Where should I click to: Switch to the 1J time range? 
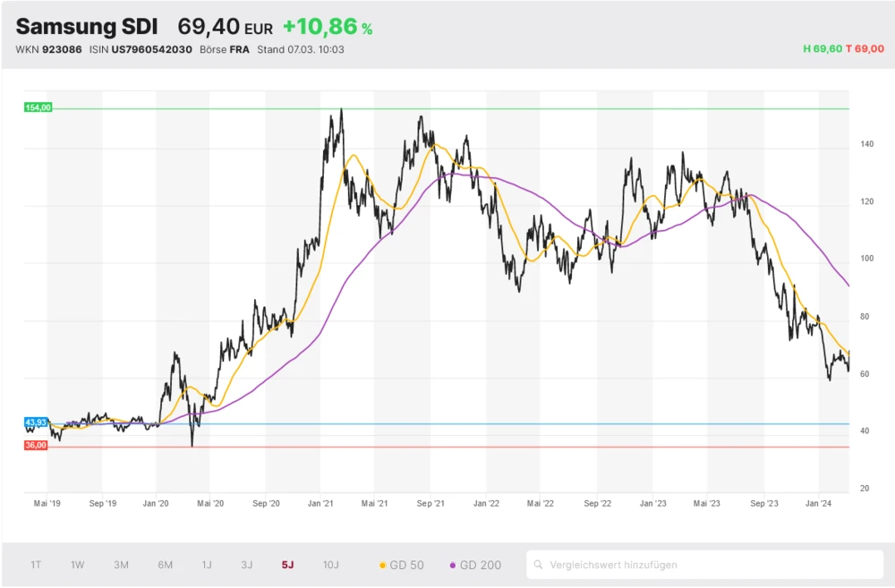207,565
